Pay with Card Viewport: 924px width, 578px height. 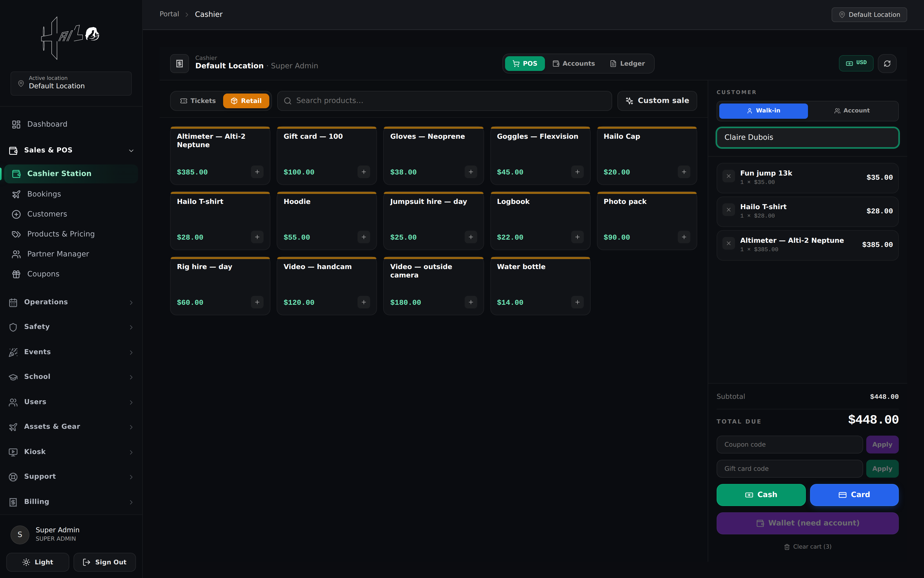click(854, 495)
